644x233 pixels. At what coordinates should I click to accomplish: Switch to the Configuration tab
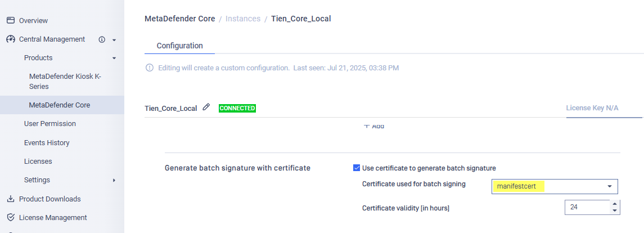[179, 46]
